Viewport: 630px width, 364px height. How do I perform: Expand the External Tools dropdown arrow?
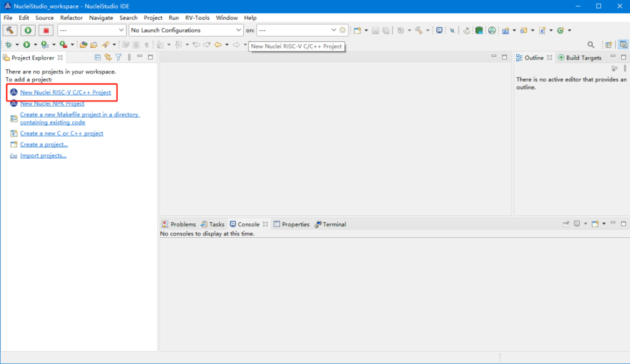(x=72, y=45)
